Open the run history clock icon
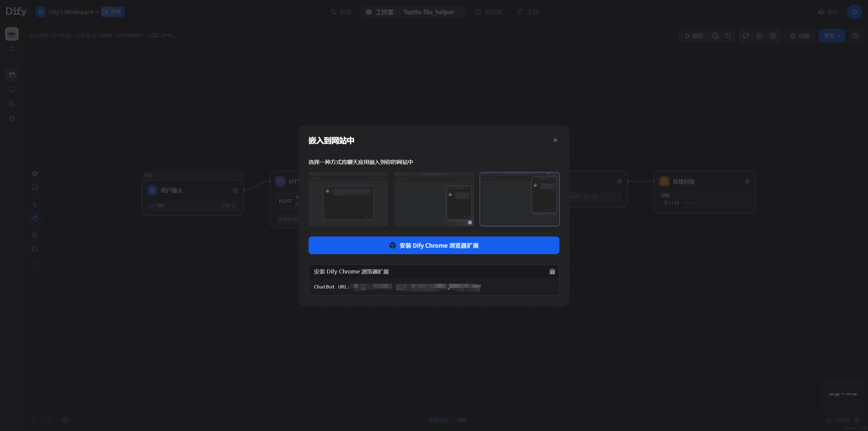Screen dimensions: 868x431 click(715, 36)
